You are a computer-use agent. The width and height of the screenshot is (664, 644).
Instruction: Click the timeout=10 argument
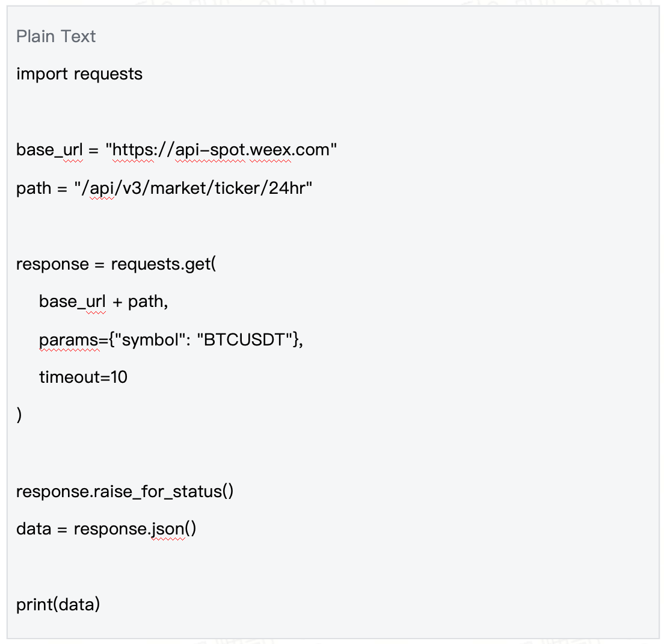click(x=83, y=377)
